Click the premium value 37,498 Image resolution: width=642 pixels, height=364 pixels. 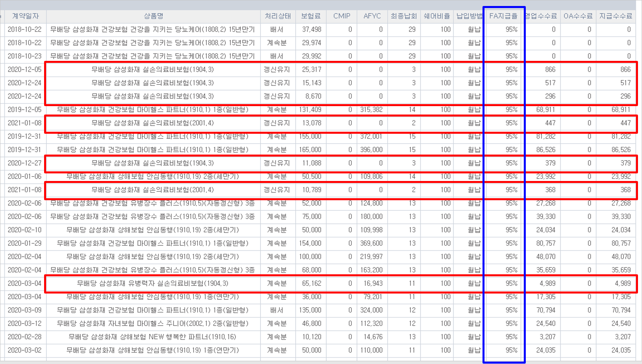311,30
